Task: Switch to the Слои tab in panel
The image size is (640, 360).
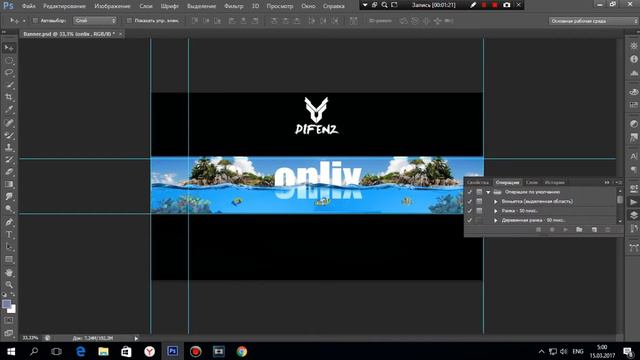Action: tap(531, 182)
